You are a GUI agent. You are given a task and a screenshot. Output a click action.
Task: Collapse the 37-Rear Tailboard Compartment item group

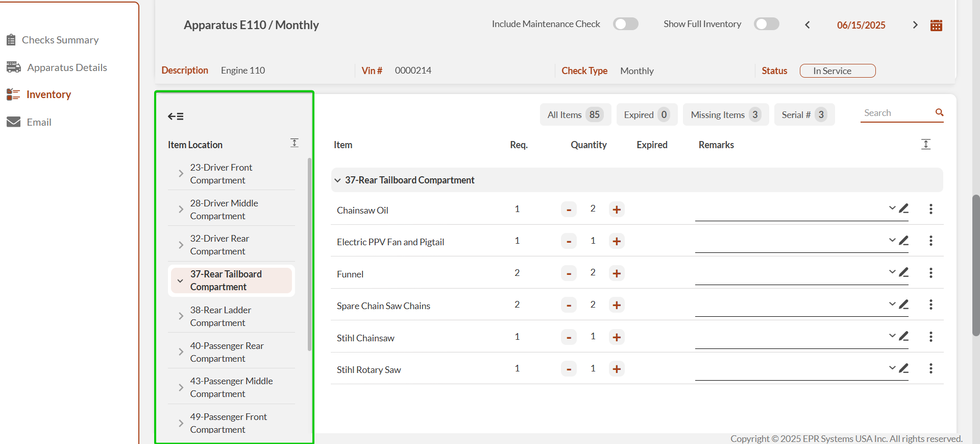pos(337,180)
